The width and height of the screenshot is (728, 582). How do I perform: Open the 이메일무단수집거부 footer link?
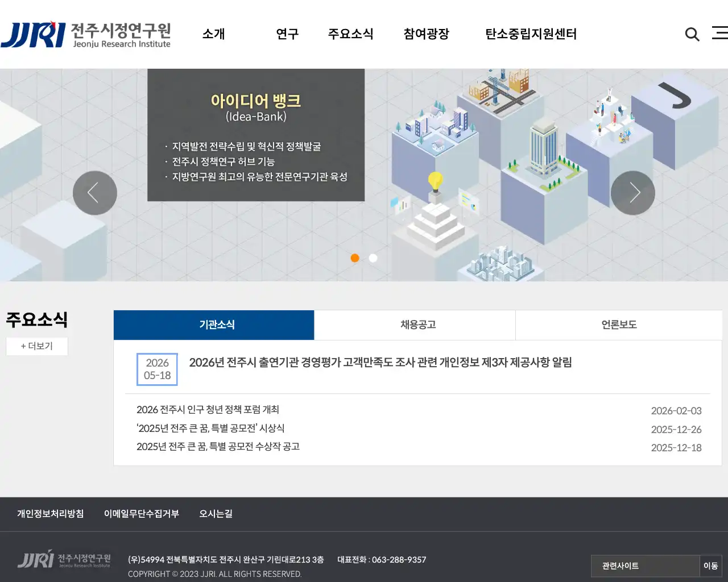pos(142,514)
